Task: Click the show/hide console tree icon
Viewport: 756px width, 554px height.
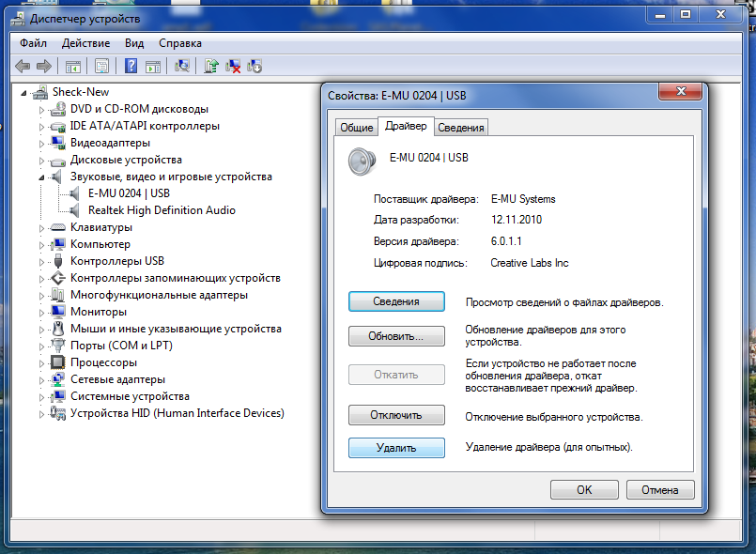Action: pyautogui.click(x=73, y=67)
